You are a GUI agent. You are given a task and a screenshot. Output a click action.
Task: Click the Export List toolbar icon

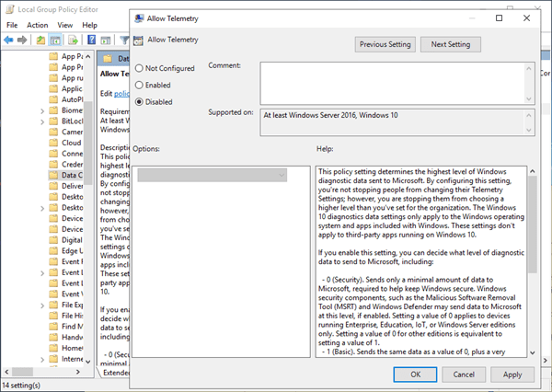click(x=73, y=40)
